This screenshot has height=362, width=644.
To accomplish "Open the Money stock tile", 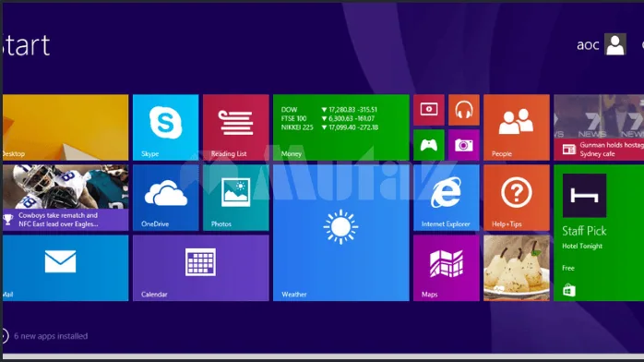I will point(340,127).
